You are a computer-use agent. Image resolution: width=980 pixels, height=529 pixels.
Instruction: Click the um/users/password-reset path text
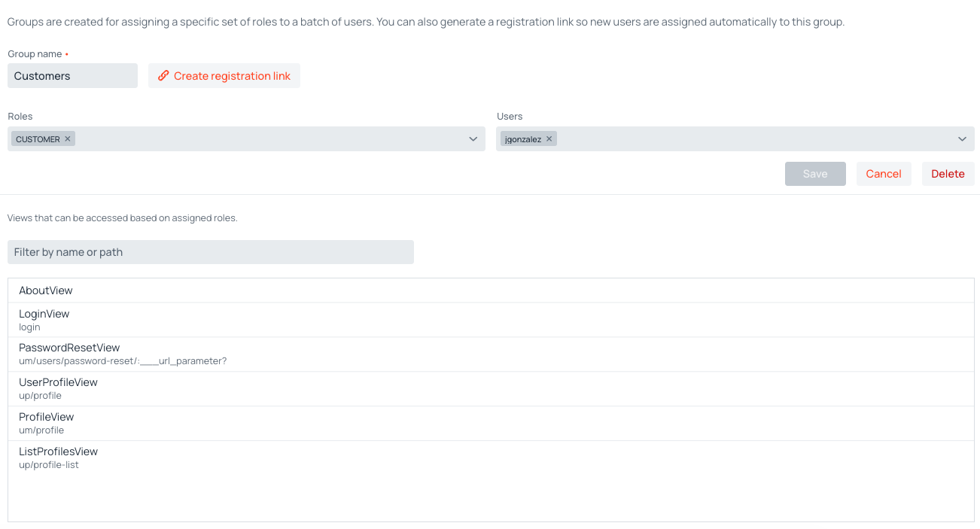tap(123, 361)
